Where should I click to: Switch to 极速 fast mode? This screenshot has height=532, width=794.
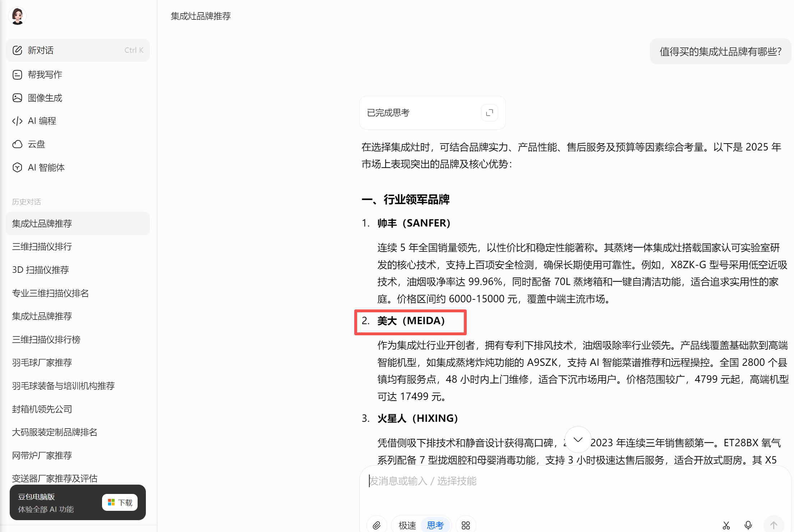[x=407, y=525]
